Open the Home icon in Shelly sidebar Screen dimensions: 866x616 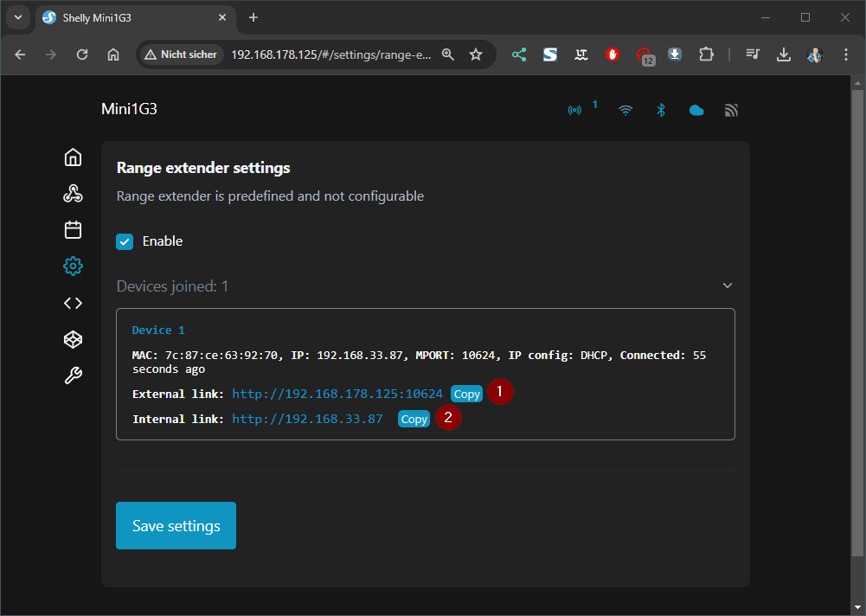74,157
